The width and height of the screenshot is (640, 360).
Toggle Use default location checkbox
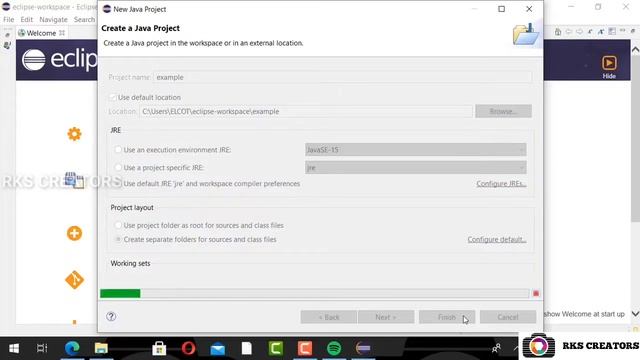point(113,98)
